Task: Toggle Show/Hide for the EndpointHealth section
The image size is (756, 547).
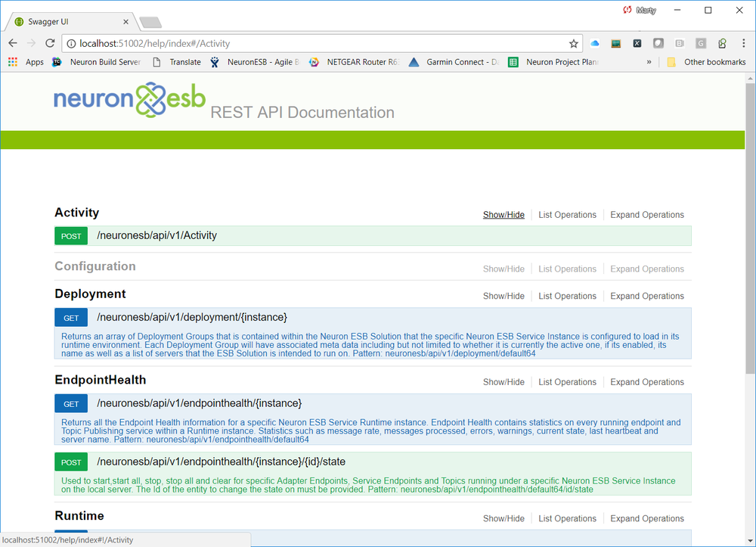Action: pos(503,382)
